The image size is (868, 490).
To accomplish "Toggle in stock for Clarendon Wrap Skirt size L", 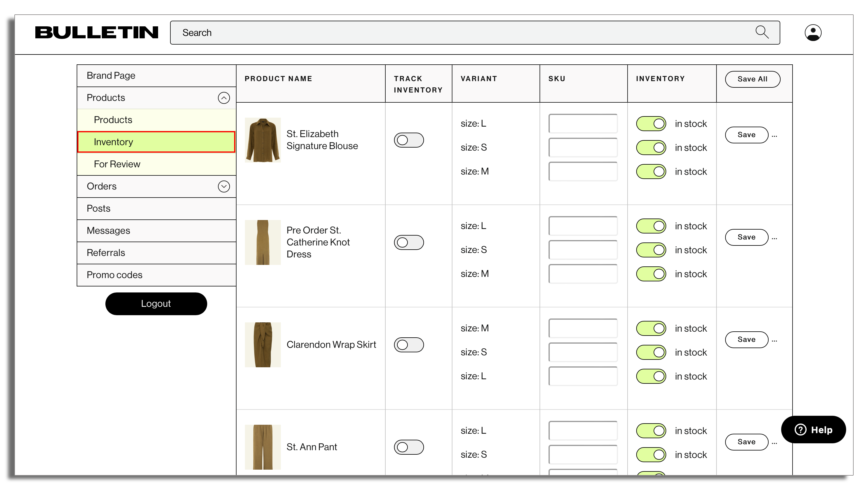I will 651,376.
